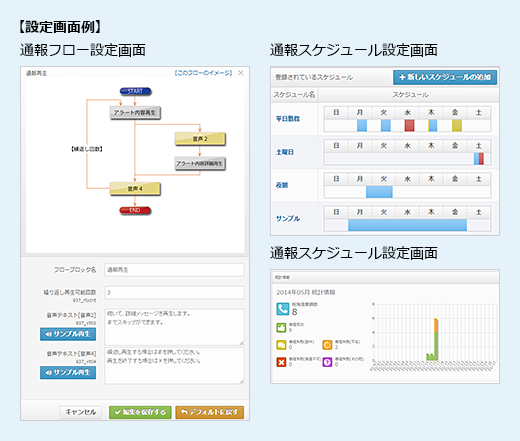Image resolution: width=520 pixels, height=441 pixels.
Task: Close the flow settings dialog
Action: 241,73
